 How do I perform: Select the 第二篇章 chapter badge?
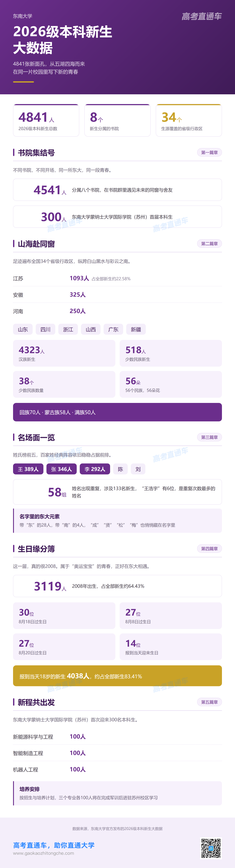(x=209, y=244)
